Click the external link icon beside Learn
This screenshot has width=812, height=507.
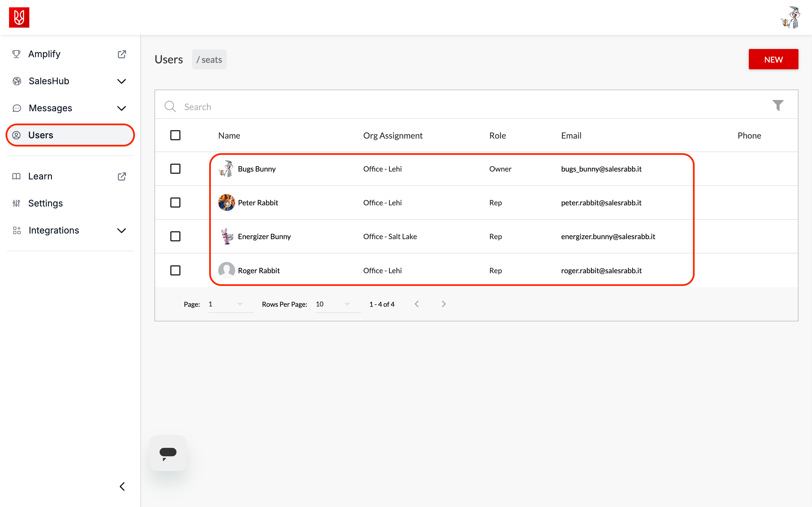[x=122, y=176]
